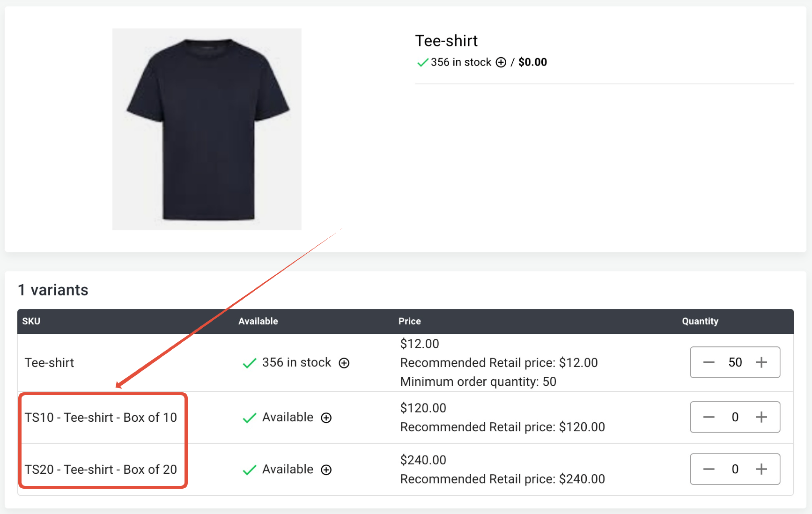Viewport: 812px width, 514px height.
Task: Select the TS10 - Tee-shirt - Box of 10 row name
Action: pos(101,418)
